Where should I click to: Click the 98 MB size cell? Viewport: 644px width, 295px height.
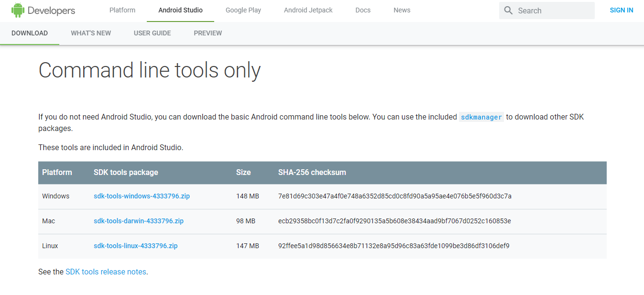[x=246, y=221]
